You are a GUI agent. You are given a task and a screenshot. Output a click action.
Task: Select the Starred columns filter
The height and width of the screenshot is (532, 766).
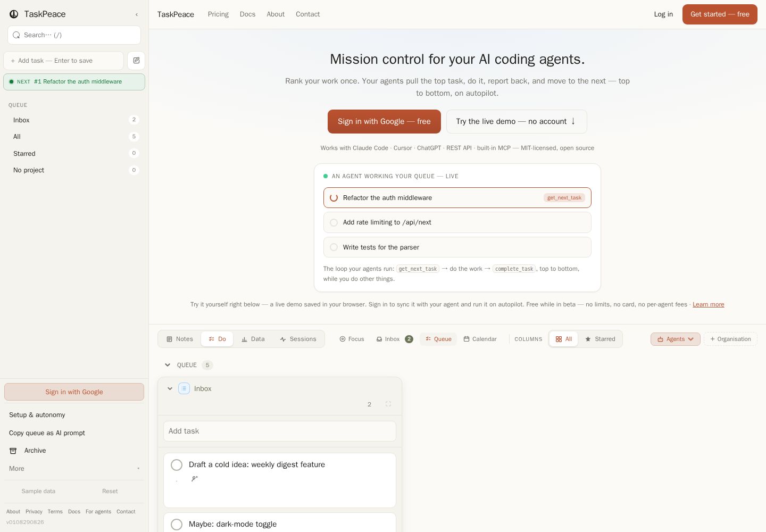[600, 339]
